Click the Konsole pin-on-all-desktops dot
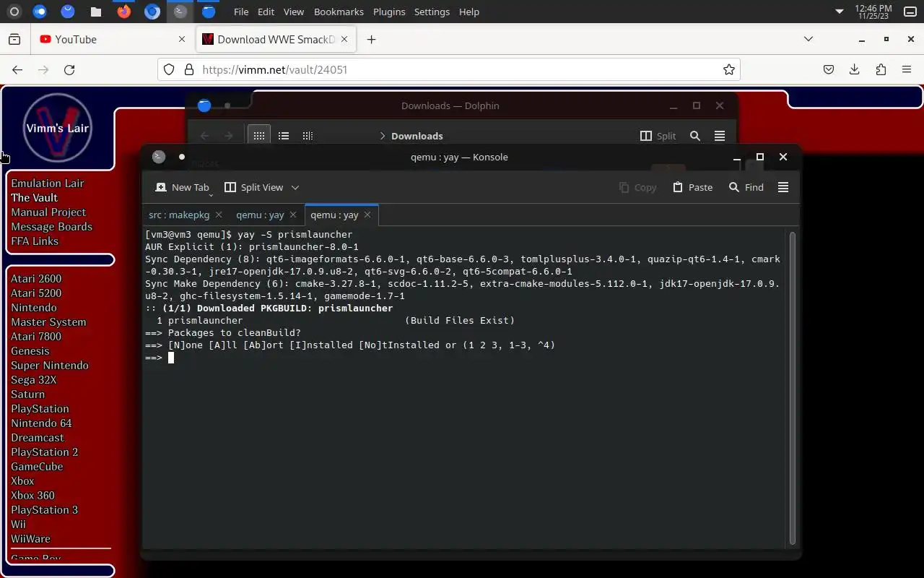The height and width of the screenshot is (578, 924). (x=182, y=157)
